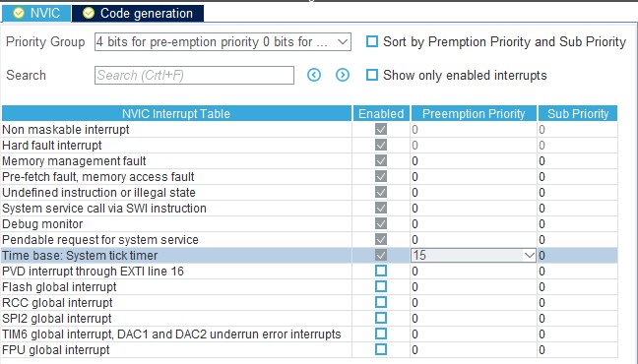Go to next search result arrow
Image resolution: width=638 pixels, height=364 pixels.
click(x=343, y=75)
